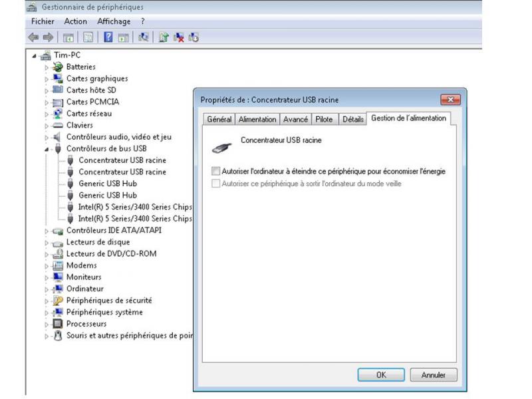Enable allowing computer to turn off device
The height and width of the screenshot is (399, 532).
[x=215, y=171]
